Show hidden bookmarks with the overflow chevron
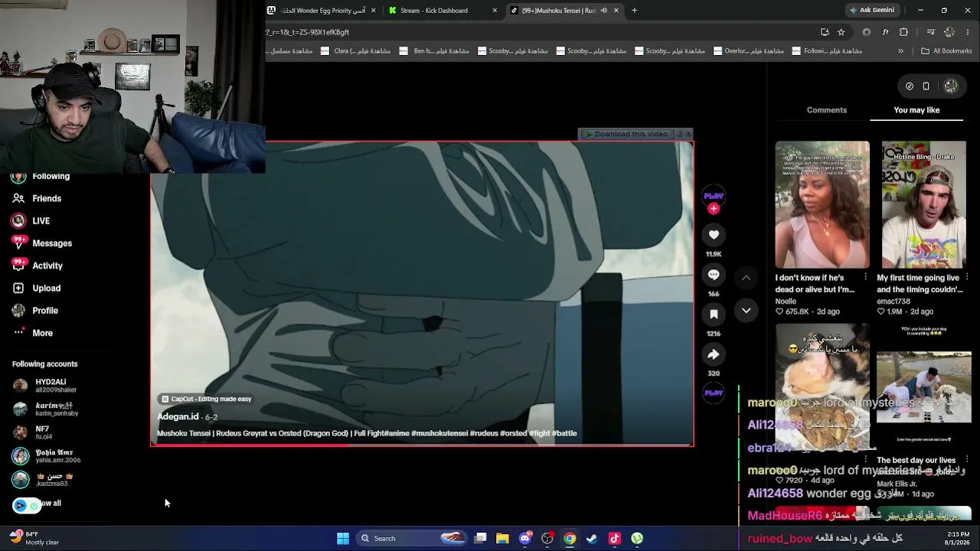The width and height of the screenshot is (980, 551). point(900,51)
